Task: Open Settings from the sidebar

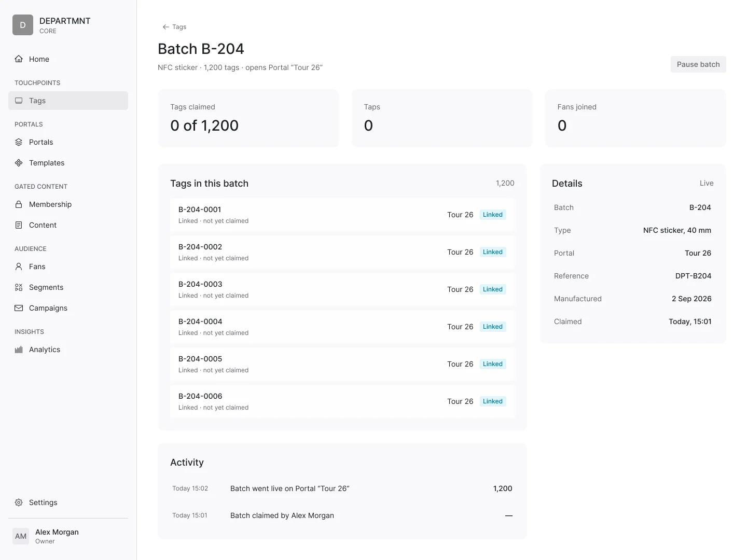Action: pyautogui.click(x=68, y=502)
